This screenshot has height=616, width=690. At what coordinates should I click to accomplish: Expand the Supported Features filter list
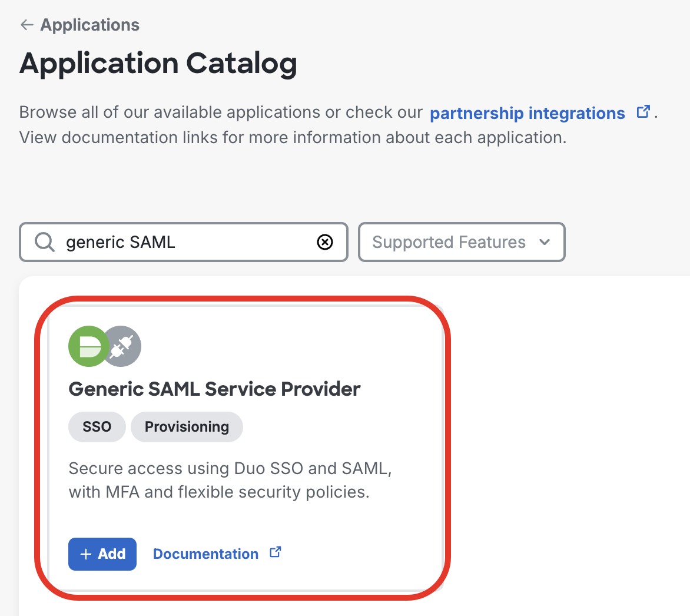[462, 242]
